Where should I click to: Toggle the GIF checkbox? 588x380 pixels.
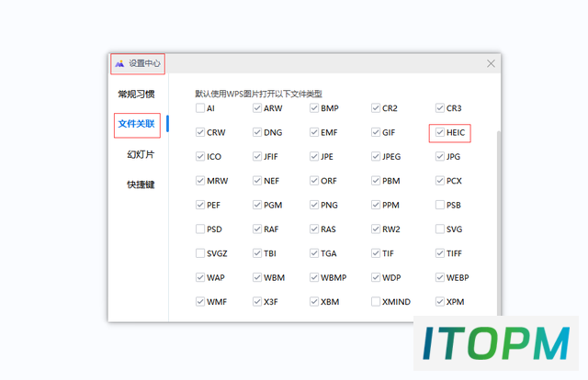click(376, 132)
